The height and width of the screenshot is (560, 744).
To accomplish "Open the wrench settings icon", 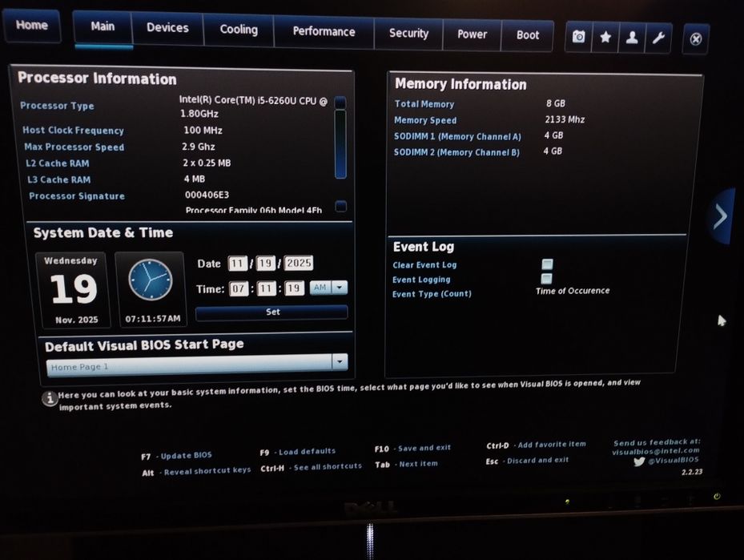I will (x=658, y=38).
